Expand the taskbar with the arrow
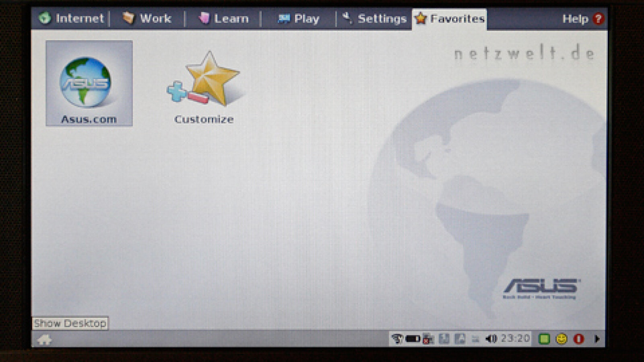The image size is (644, 362). tap(597, 339)
